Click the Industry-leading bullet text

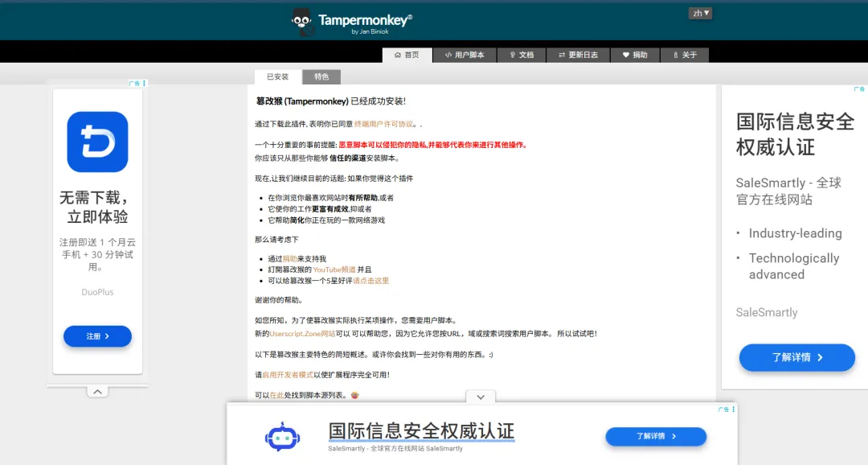coord(796,233)
